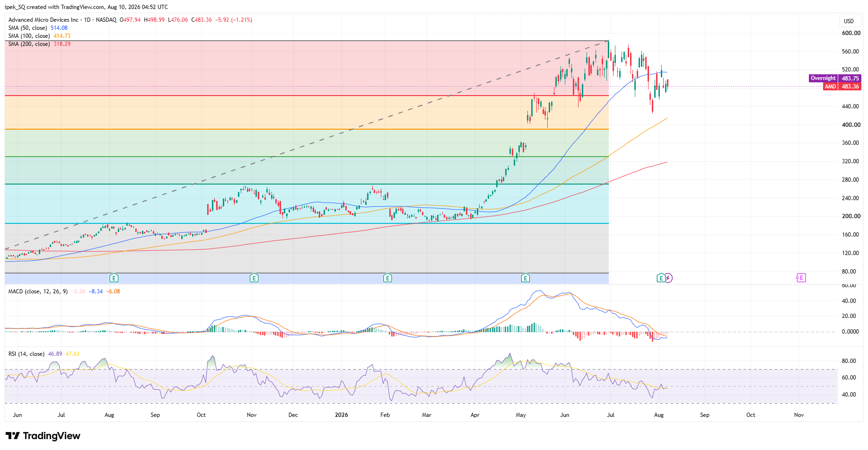Image resolution: width=868 pixels, height=450 pixels.
Task: Select the "0.0000" MACD axis label
Action: (x=850, y=332)
